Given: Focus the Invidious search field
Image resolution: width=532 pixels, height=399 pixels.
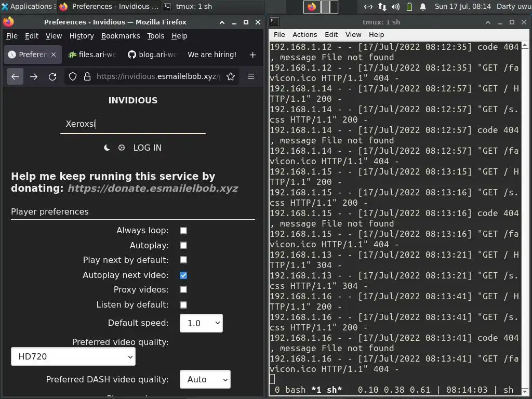Looking at the screenshot, I should (132, 124).
